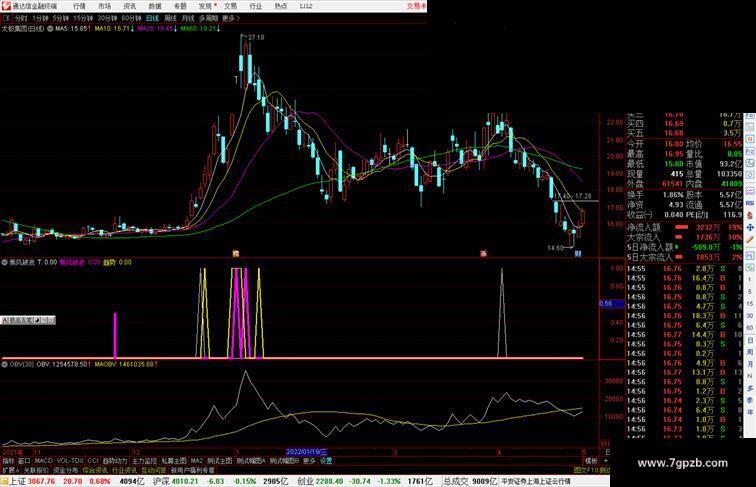756x487 pixels.
Task: Click the 指标 button
Action: pyautogui.click(x=8, y=461)
